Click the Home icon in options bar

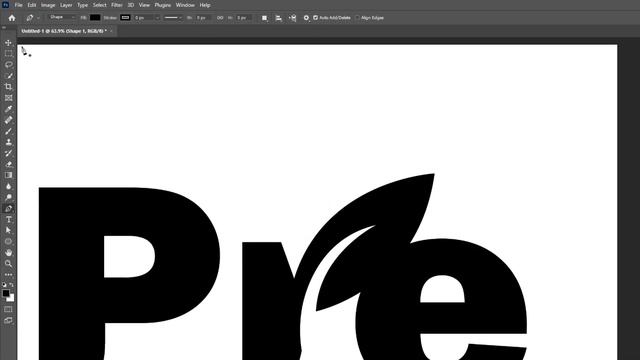point(12,18)
